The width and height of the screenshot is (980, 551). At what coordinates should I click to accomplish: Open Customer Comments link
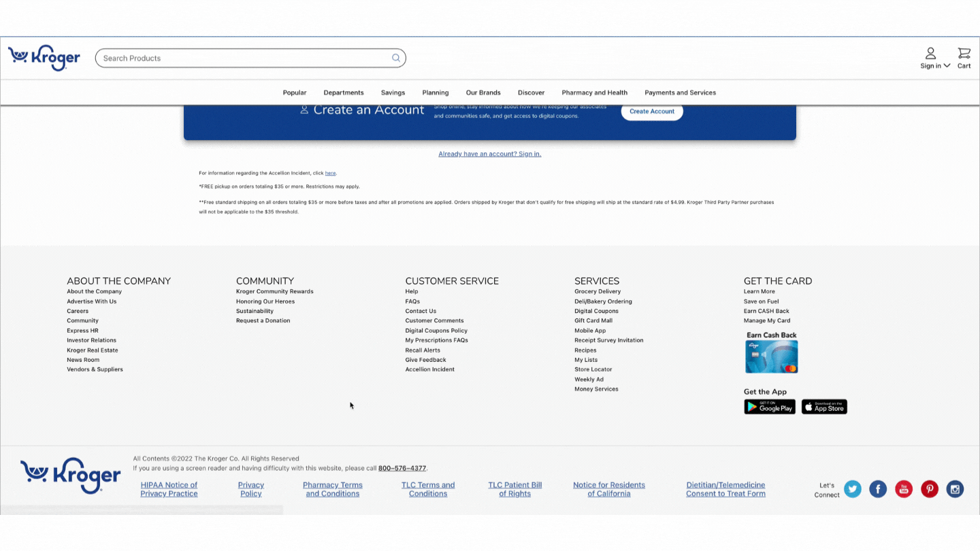tap(434, 320)
